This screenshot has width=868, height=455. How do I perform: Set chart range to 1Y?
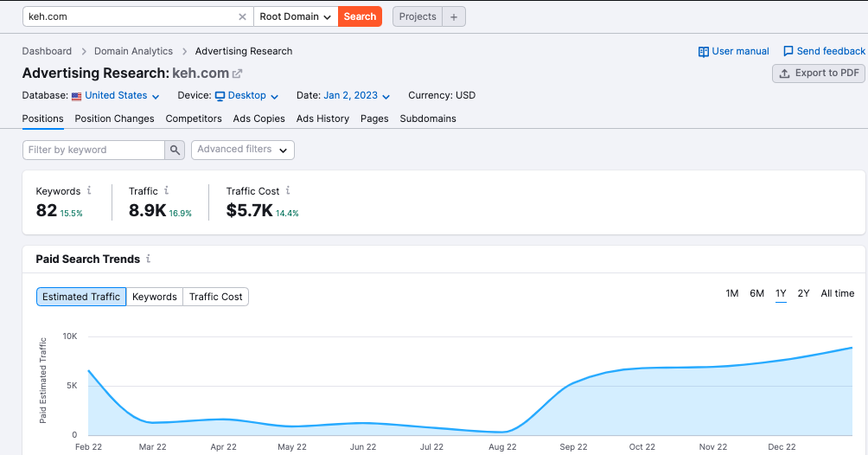coord(781,293)
